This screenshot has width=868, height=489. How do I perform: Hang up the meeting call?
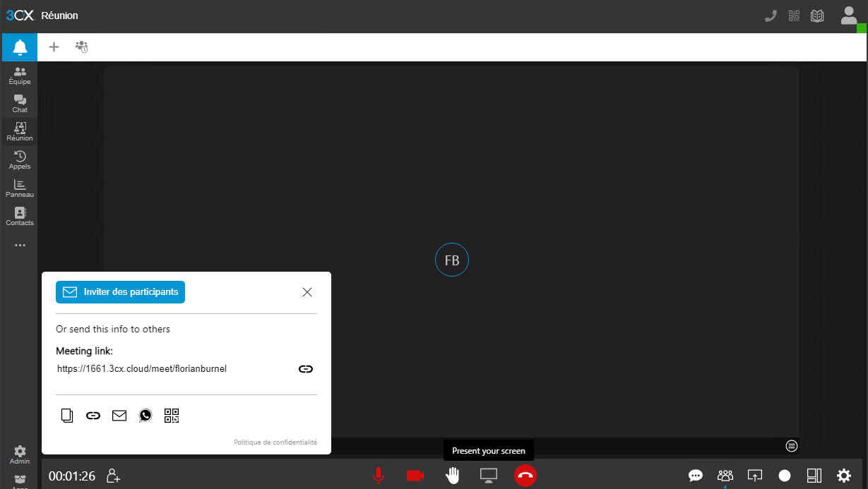[525, 476]
